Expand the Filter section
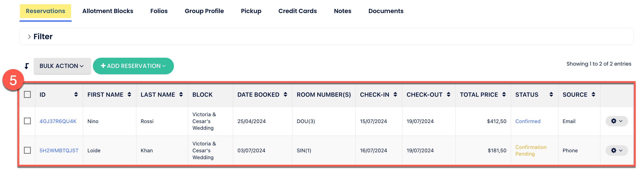Screen dimensions: 644x172 [x=30, y=37]
